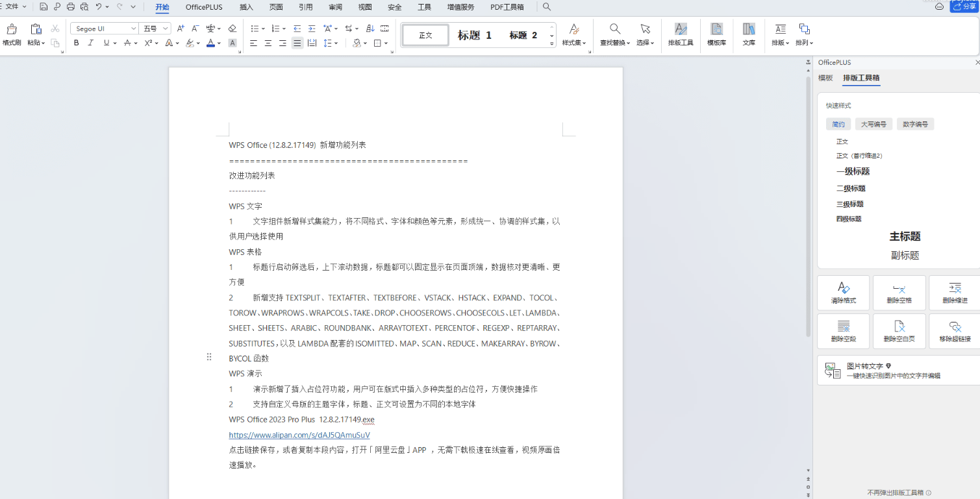980x499 pixels.
Task: Click the Print icon in quick access bar
Action: click(x=71, y=6)
